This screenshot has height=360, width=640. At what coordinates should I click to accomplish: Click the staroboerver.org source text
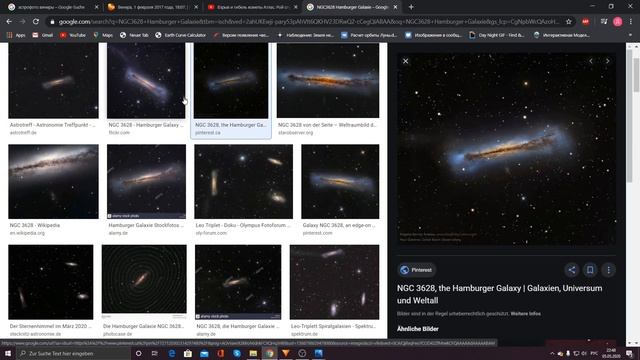pyautogui.click(x=296, y=133)
